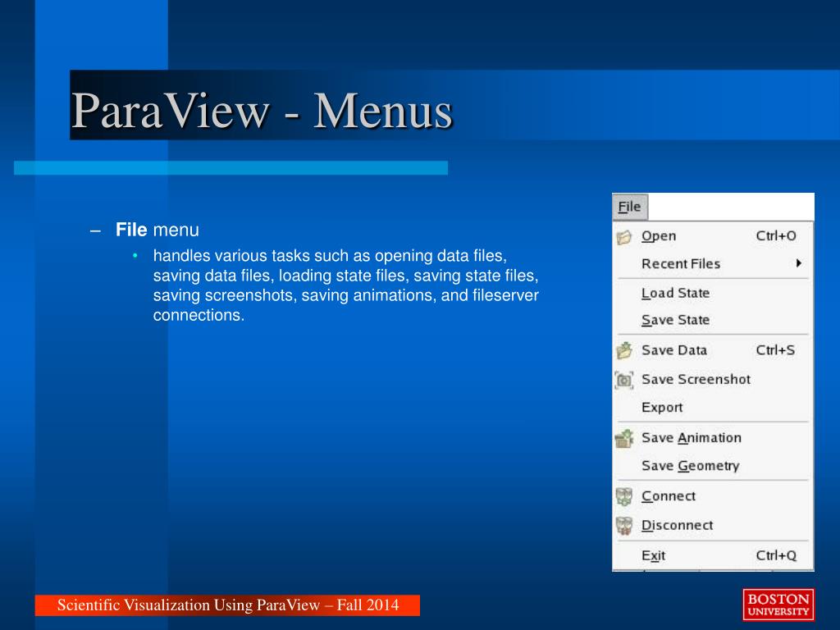Click the Ctrl+O shortcut label

pyautogui.click(x=776, y=236)
